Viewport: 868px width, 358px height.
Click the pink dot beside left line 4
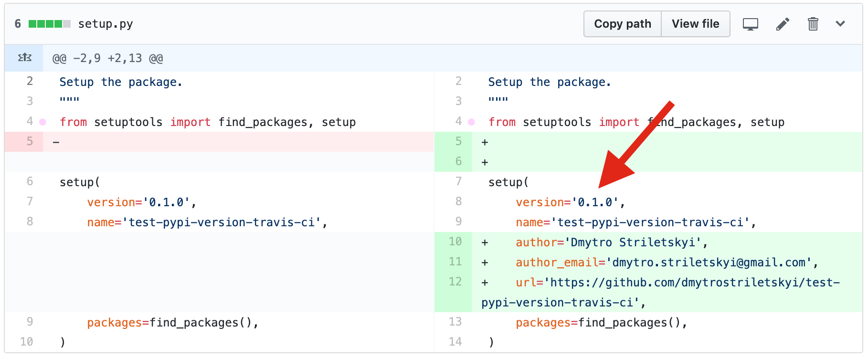tap(42, 122)
